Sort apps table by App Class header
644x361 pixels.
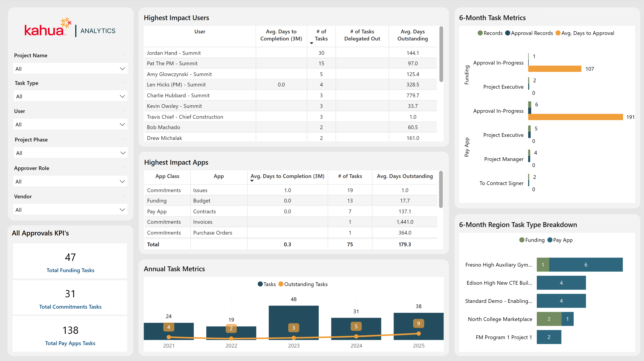[167, 176]
